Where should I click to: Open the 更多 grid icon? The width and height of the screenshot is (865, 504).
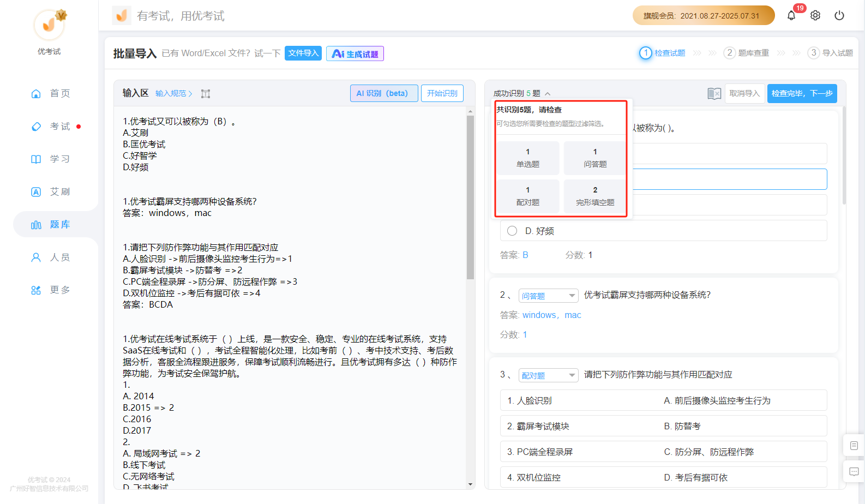[36, 290]
